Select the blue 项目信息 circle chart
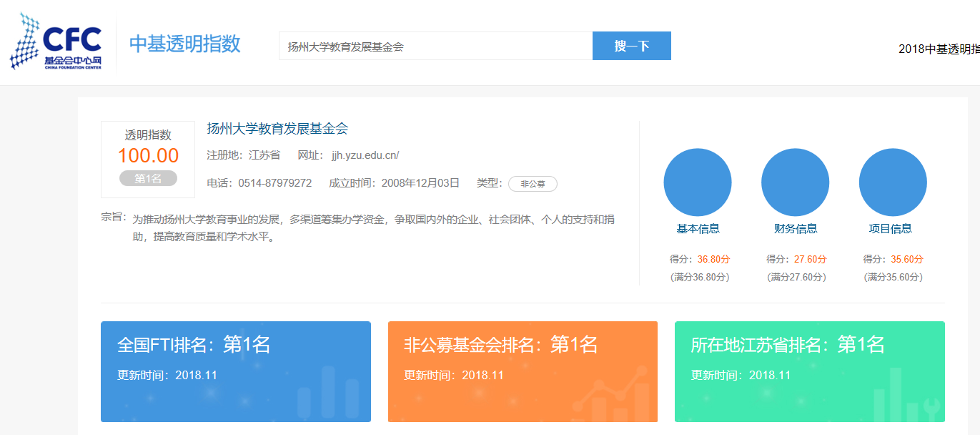The width and height of the screenshot is (980, 435). [893, 182]
